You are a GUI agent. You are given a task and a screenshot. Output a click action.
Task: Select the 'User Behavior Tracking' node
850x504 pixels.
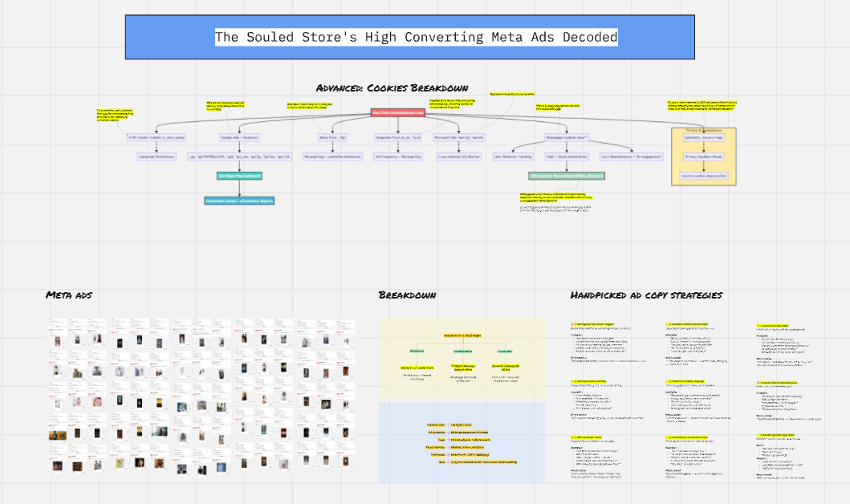(512, 156)
